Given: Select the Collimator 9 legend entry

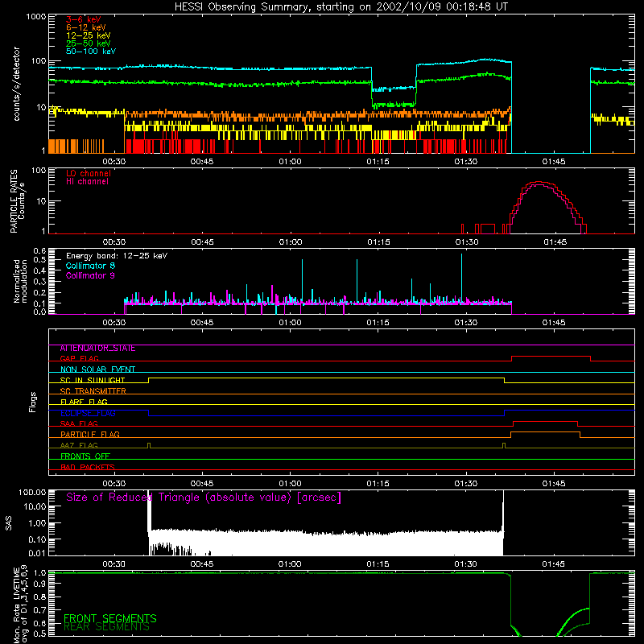Looking at the screenshot, I should point(90,275).
